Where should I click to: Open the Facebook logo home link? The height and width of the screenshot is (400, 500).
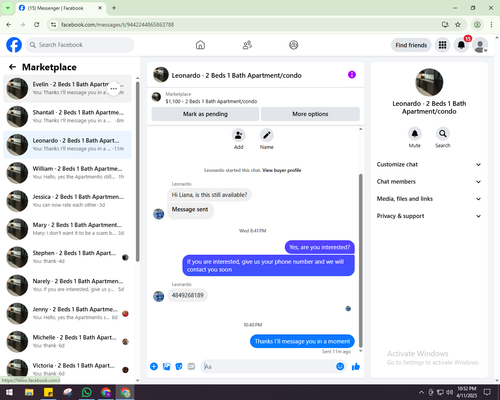tap(14, 45)
